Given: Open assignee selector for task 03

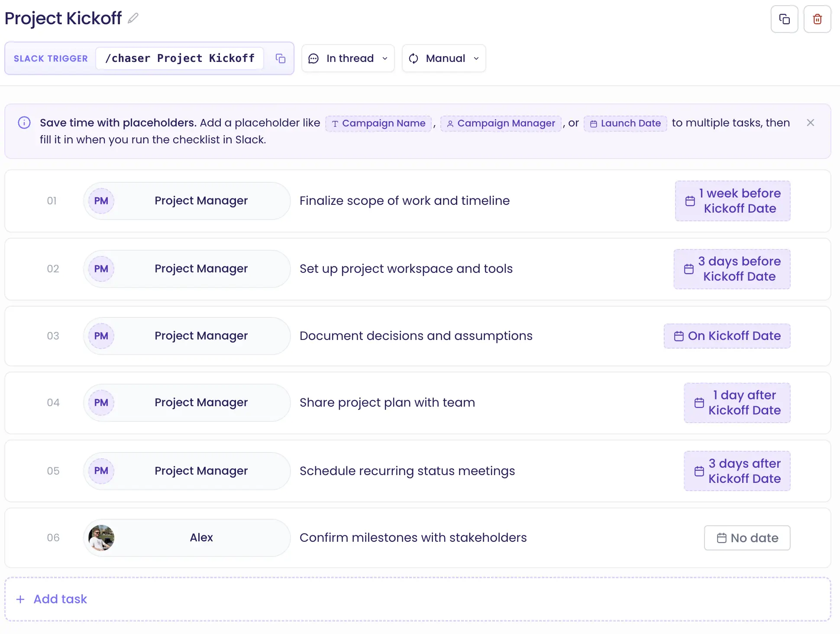Looking at the screenshot, I should click(187, 336).
